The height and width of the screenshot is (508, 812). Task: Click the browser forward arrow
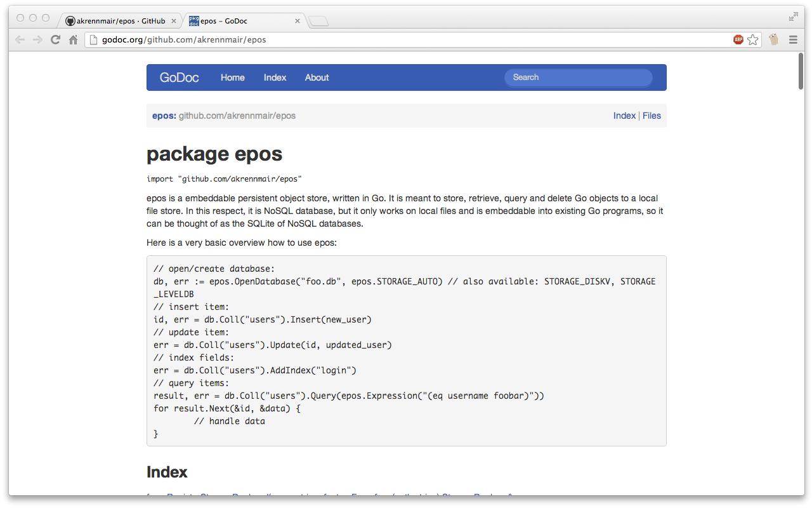click(37, 40)
